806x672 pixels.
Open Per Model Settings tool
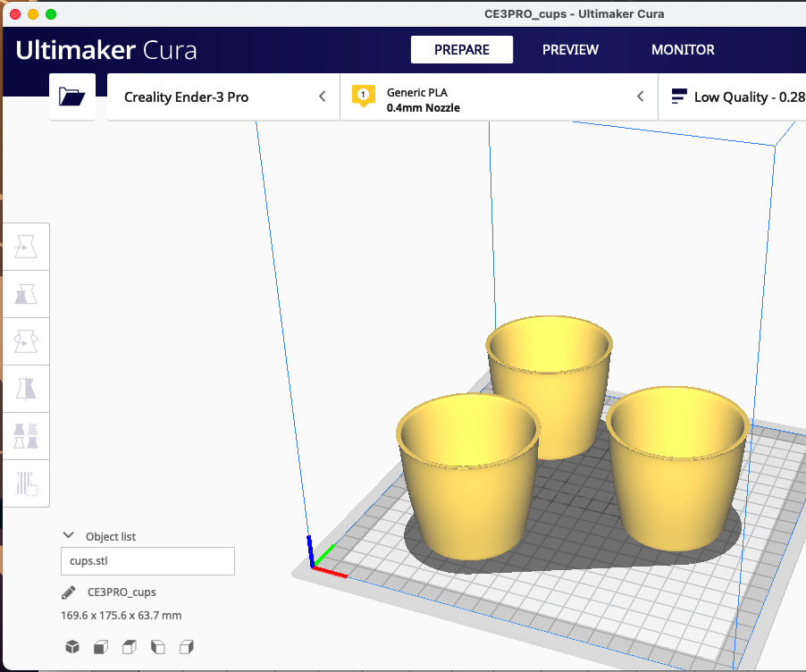point(26,435)
